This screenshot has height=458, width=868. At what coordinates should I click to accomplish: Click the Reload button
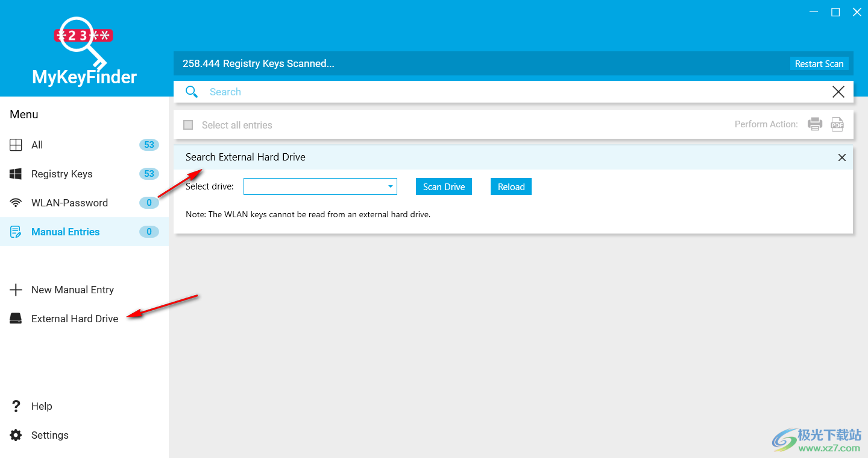511,186
